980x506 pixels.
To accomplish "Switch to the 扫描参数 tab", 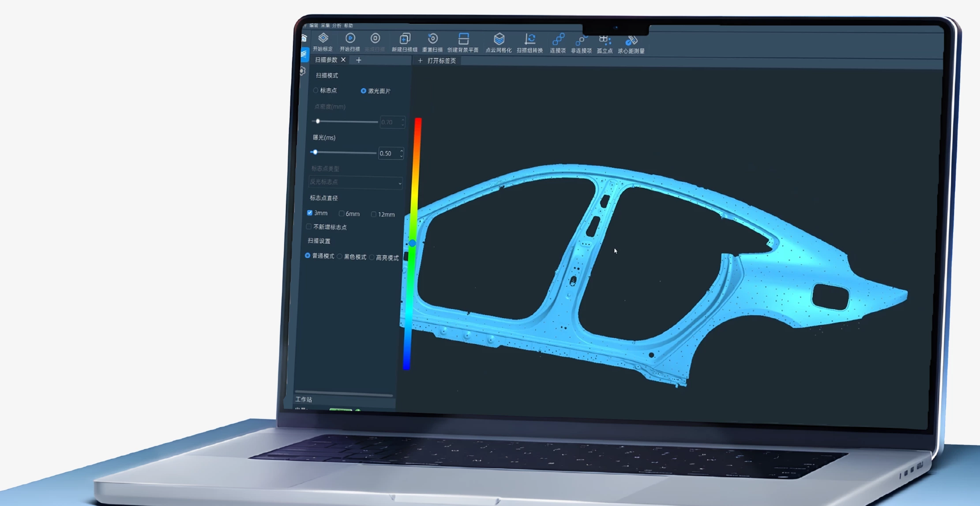I will [327, 60].
